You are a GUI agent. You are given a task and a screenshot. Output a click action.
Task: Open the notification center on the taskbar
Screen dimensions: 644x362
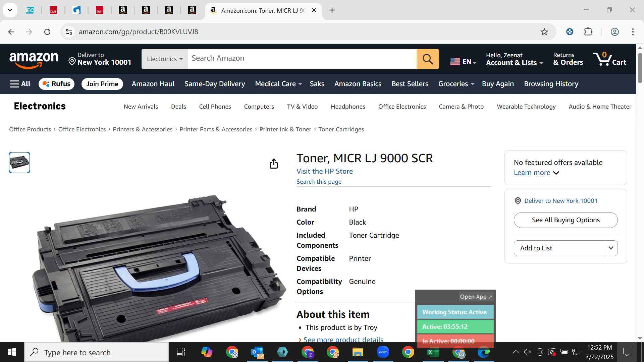click(x=627, y=352)
